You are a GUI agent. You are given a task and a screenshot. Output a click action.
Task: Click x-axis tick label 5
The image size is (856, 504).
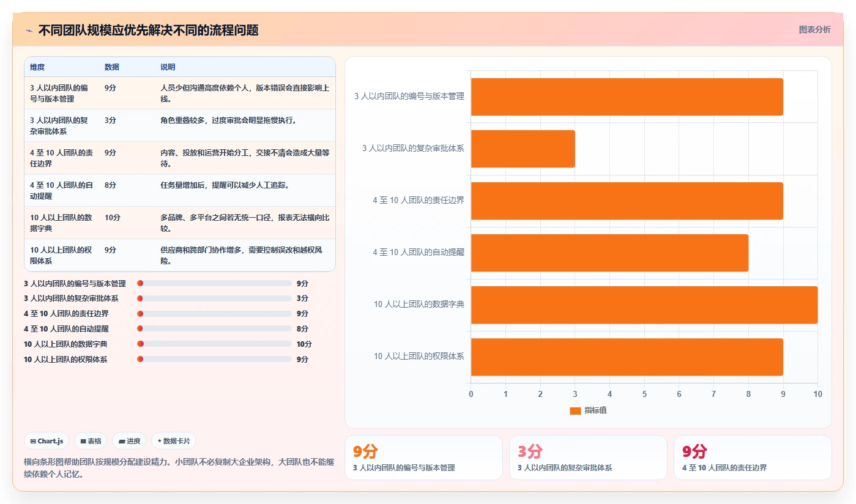click(644, 394)
